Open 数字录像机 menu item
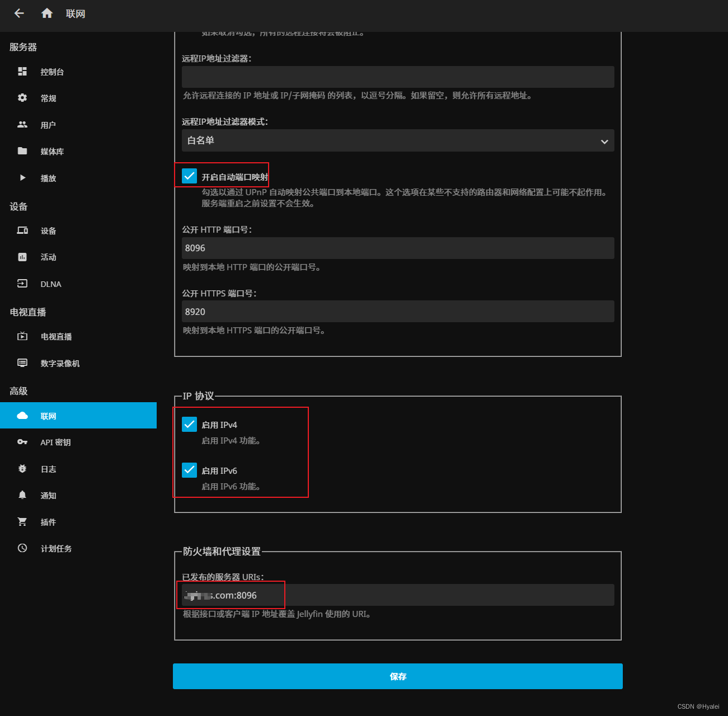This screenshot has height=716, width=728. click(78, 363)
